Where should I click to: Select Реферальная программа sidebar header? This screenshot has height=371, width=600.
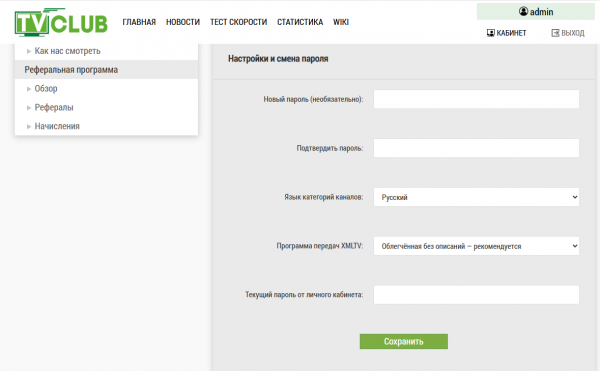coord(106,70)
